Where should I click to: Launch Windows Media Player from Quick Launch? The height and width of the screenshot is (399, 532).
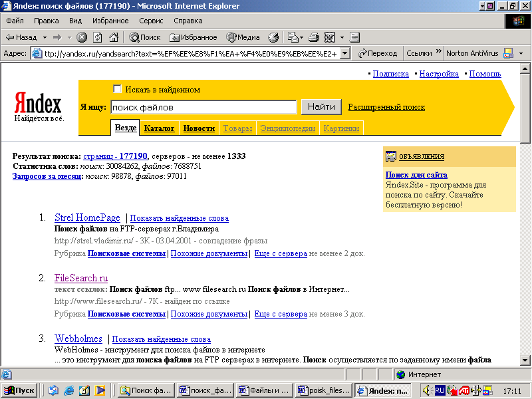pos(100,390)
